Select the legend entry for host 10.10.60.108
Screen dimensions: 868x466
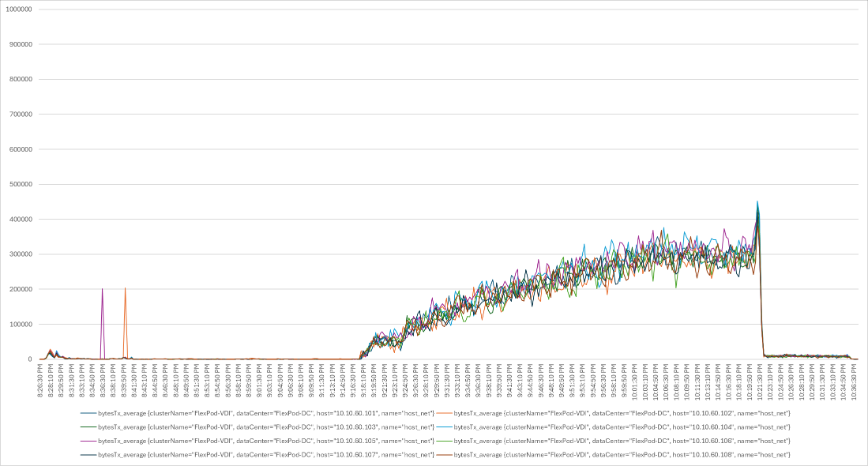point(614,454)
